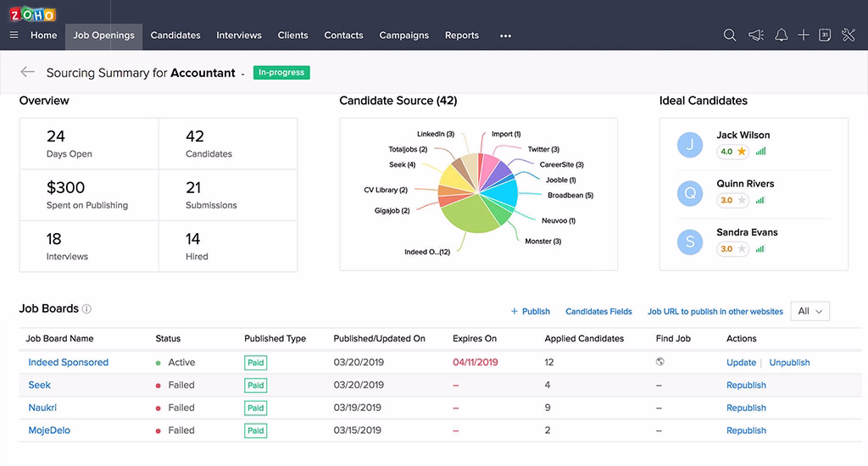Image resolution: width=868 pixels, height=466 pixels.
Task: Open the three-dots more modules menu
Action: click(505, 36)
